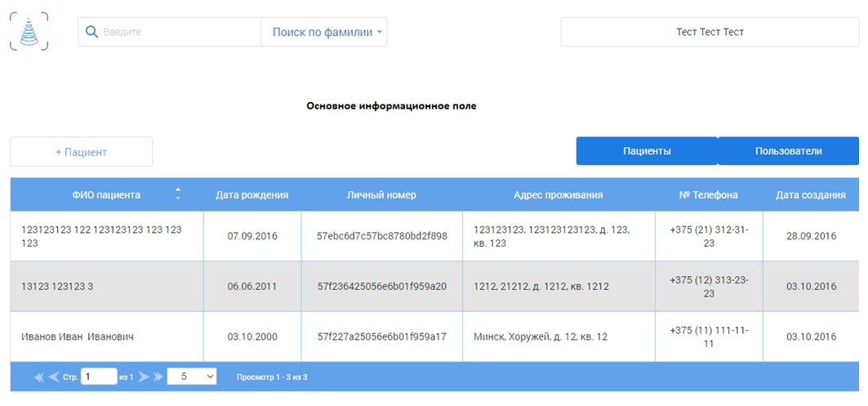Go to first page with double-left arrow
The image size is (868, 406).
tap(39, 377)
